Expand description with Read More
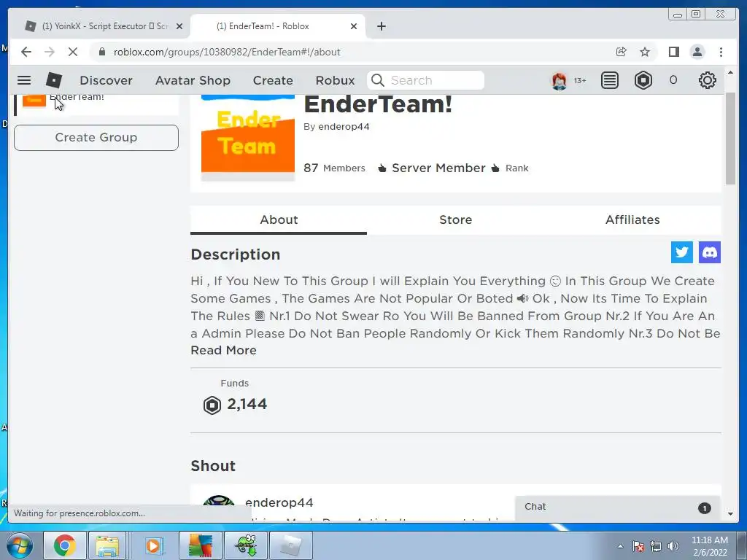This screenshot has width=747, height=560. point(223,351)
